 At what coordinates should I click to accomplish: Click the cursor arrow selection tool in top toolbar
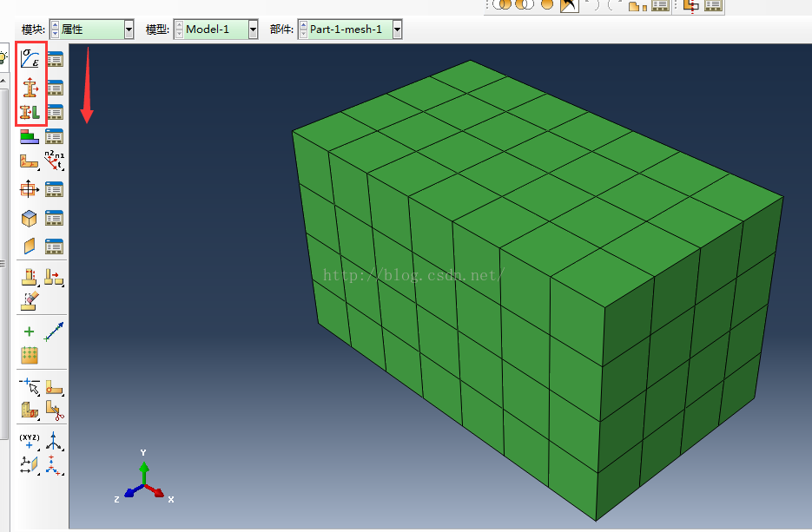pyautogui.click(x=569, y=5)
